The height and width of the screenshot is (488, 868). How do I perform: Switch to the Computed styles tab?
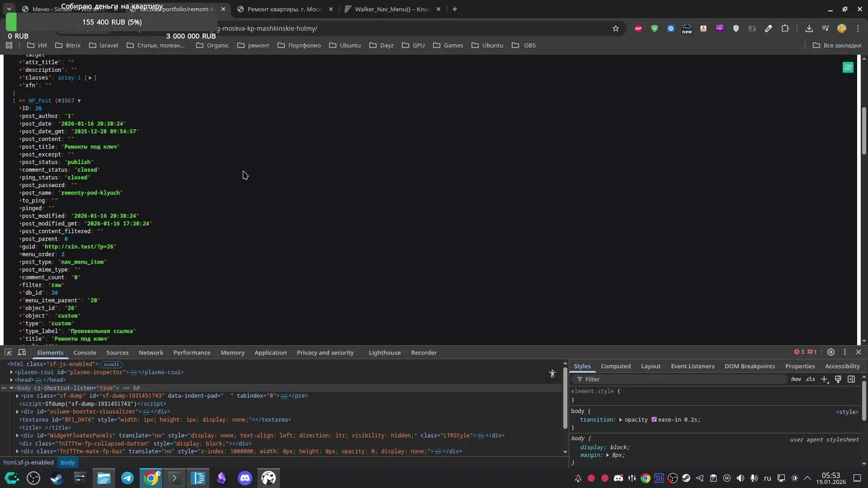tap(616, 366)
